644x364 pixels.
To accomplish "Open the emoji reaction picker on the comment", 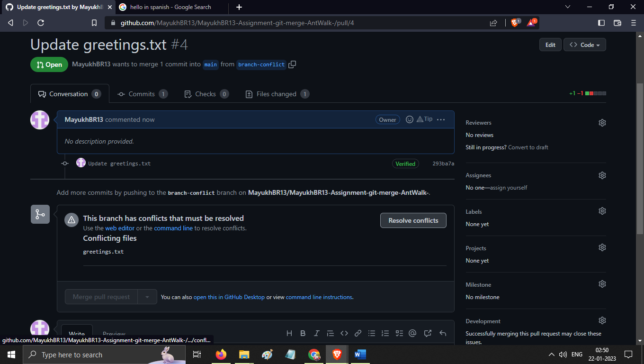I will (x=409, y=119).
